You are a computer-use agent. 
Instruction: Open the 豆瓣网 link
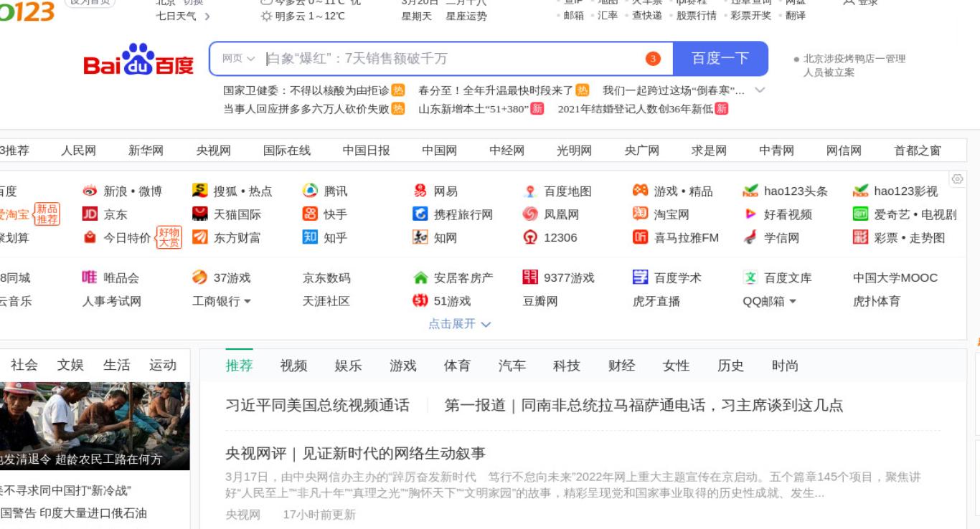point(540,302)
